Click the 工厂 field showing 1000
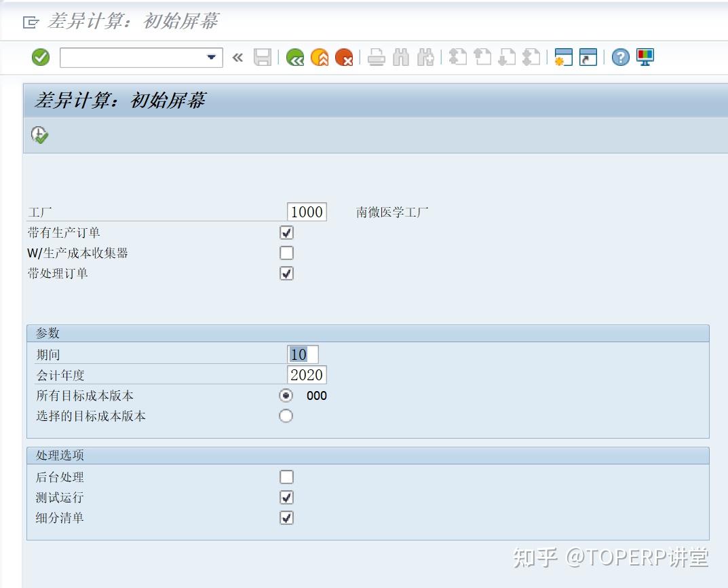Image resolution: width=728 pixels, height=588 pixels. [x=307, y=211]
